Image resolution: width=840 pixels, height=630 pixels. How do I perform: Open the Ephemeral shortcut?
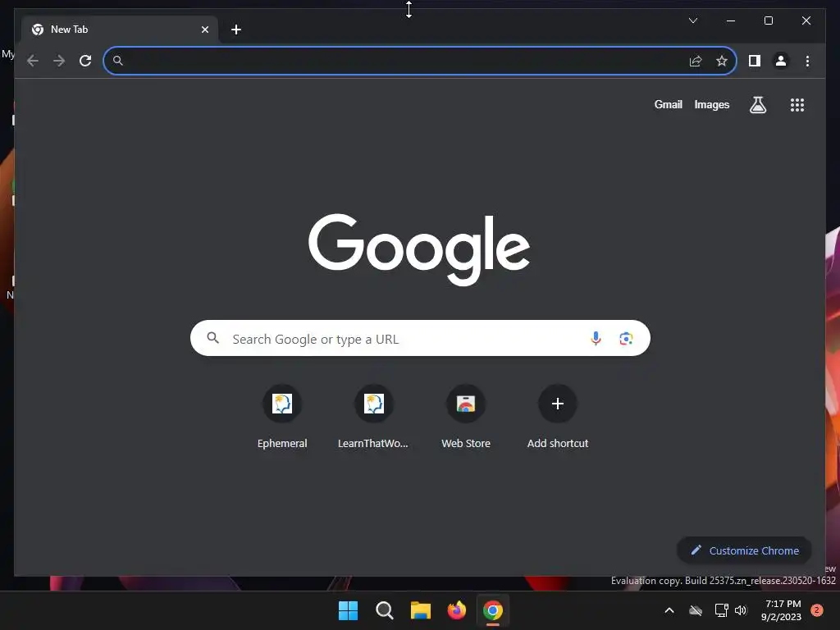click(282, 418)
